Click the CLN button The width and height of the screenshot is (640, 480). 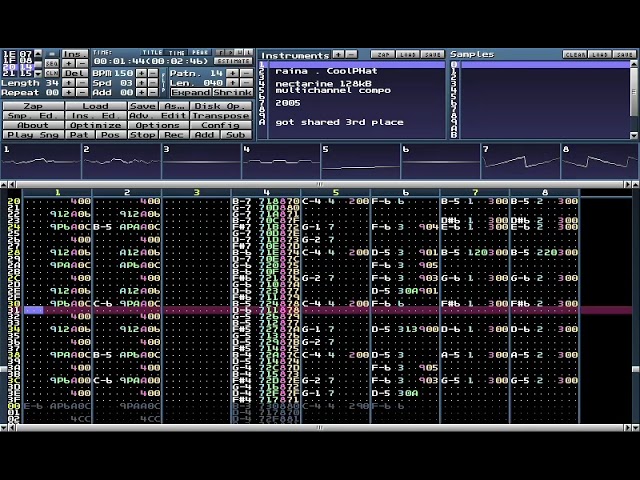(x=51, y=73)
